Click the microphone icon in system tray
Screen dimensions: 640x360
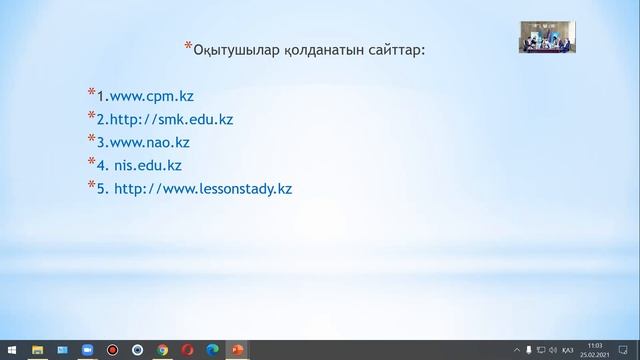pos(529,350)
